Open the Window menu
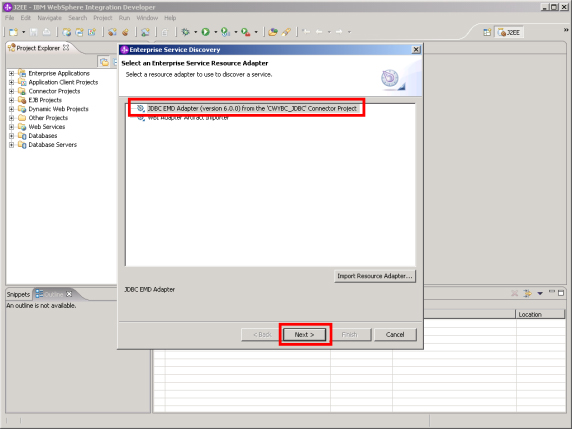 (147, 18)
